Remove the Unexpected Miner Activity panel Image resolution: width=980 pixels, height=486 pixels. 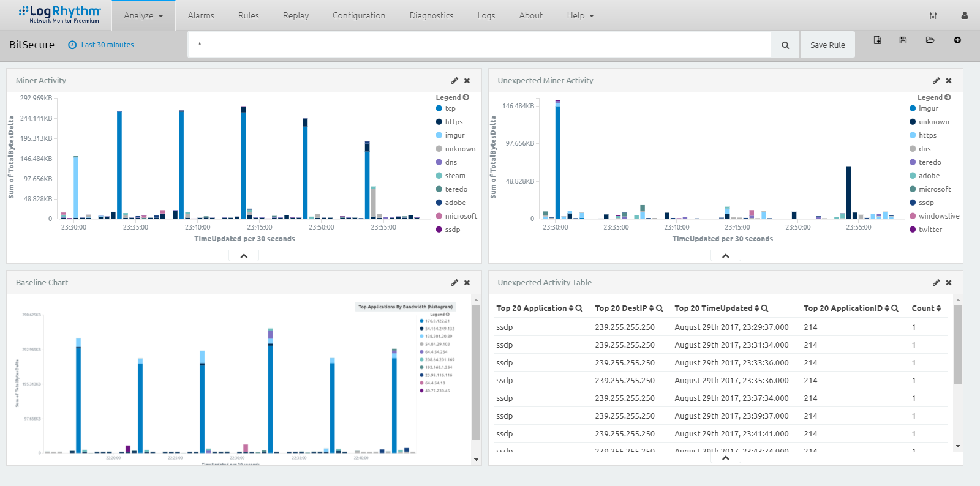tap(949, 80)
